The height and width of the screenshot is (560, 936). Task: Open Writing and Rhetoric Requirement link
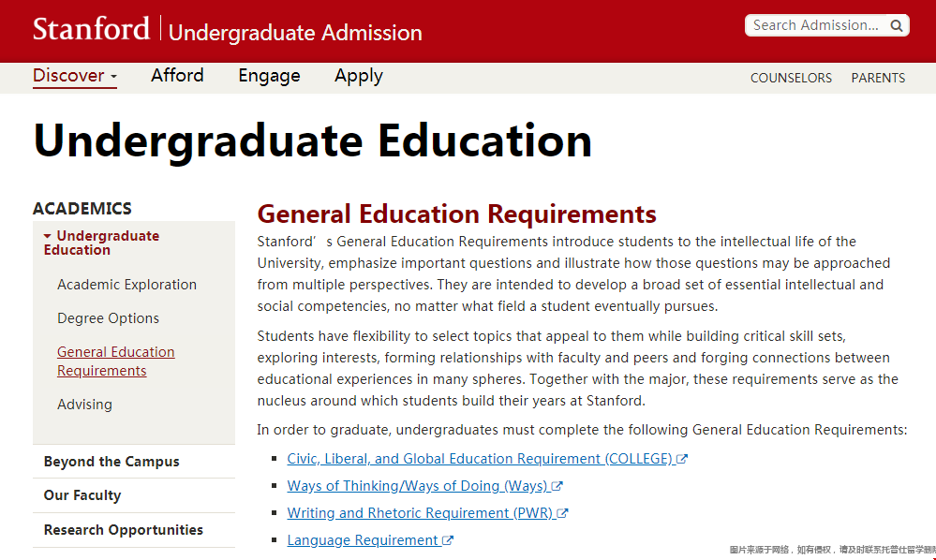tap(421, 513)
